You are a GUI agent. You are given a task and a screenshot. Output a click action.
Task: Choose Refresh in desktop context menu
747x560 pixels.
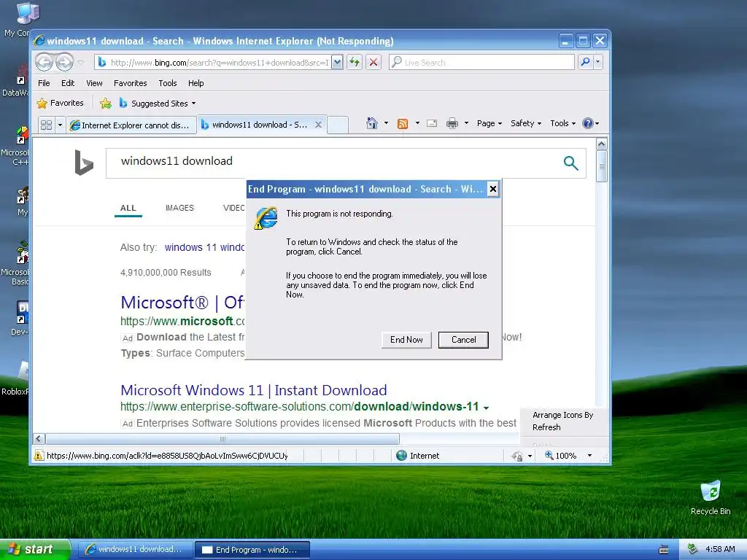coord(546,427)
